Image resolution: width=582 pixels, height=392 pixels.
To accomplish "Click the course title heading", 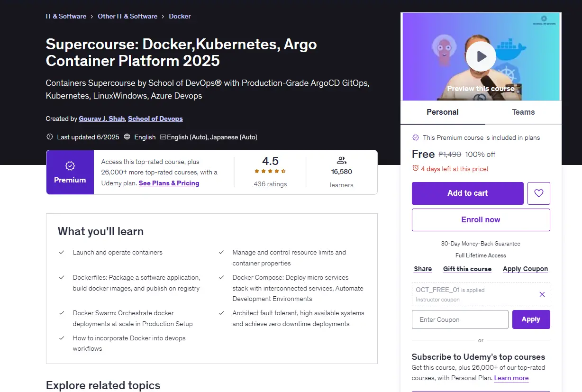I will (181, 52).
